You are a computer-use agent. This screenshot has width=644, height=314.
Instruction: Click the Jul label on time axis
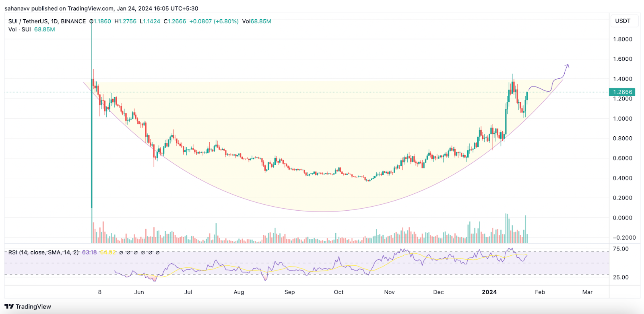click(x=188, y=292)
